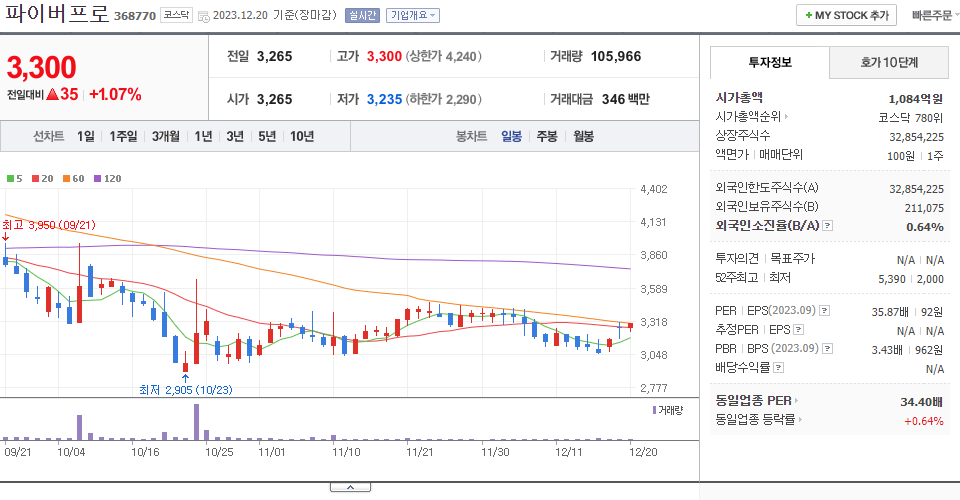
Task: Select the 1년 line chart period
Action: (203, 136)
